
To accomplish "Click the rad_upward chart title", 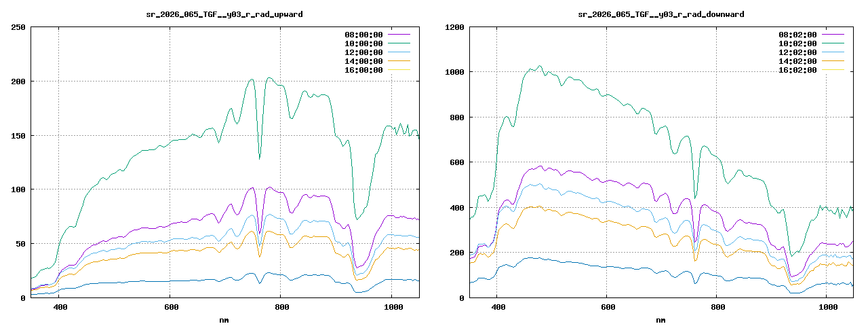I will tap(224, 14).
